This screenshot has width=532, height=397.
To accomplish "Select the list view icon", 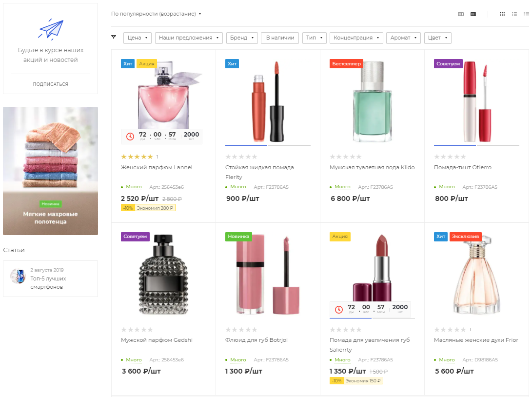I will pyautogui.click(x=514, y=14).
